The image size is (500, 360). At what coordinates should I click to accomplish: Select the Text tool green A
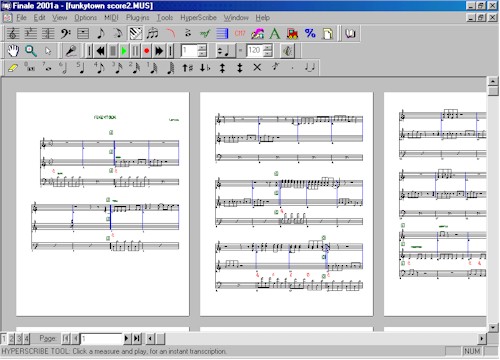(x=275, y=33)
